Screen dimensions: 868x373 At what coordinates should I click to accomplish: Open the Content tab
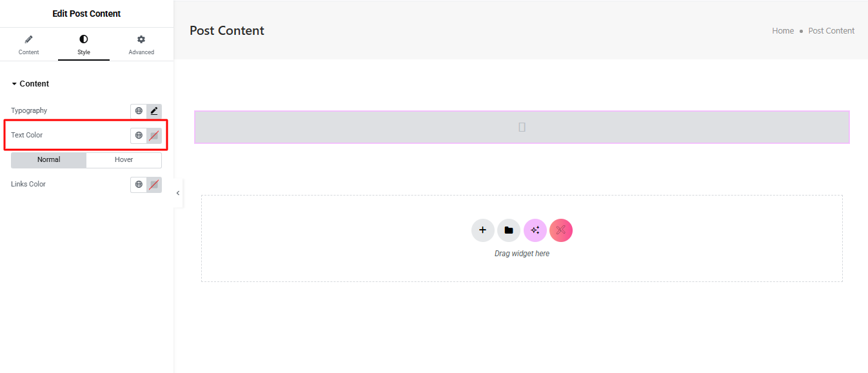(28, 45)
